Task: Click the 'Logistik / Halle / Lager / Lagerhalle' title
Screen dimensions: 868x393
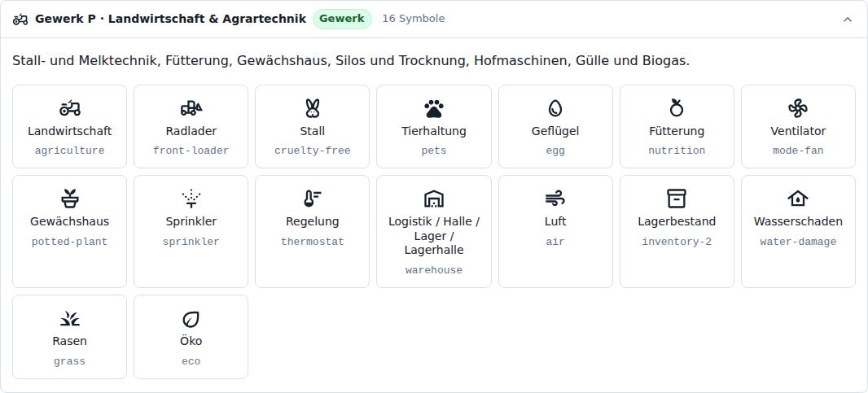Action: [x=434, y=236]
